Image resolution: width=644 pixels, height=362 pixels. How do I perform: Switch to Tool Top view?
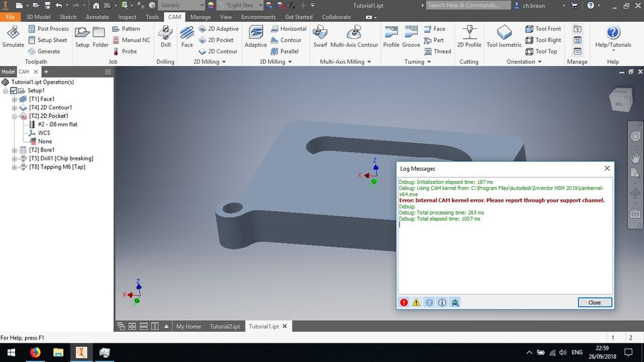(542, 52)
